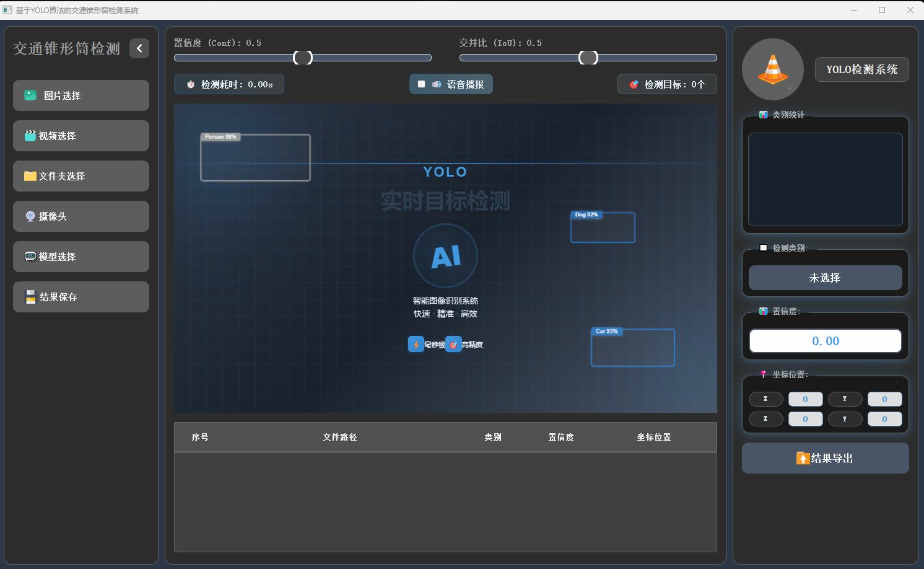Click the 置信度 (Conf): 0.5 label
Image resolution: width=924 pixels, height=569 pixels.
coord(217,43)
